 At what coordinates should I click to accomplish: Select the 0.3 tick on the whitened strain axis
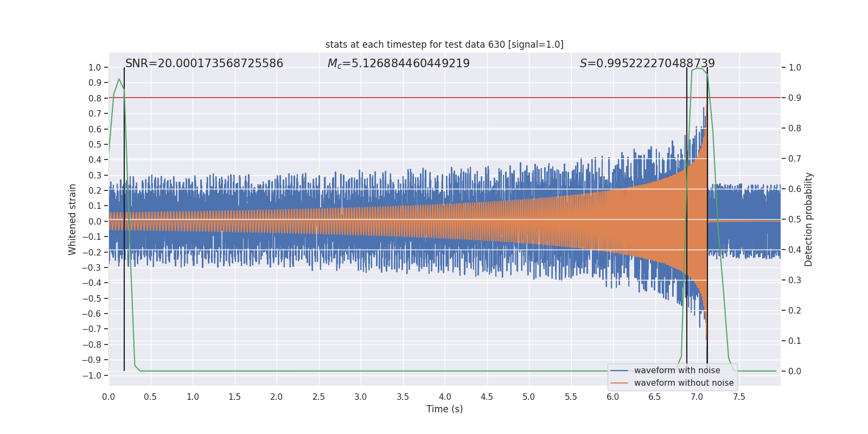95,175
